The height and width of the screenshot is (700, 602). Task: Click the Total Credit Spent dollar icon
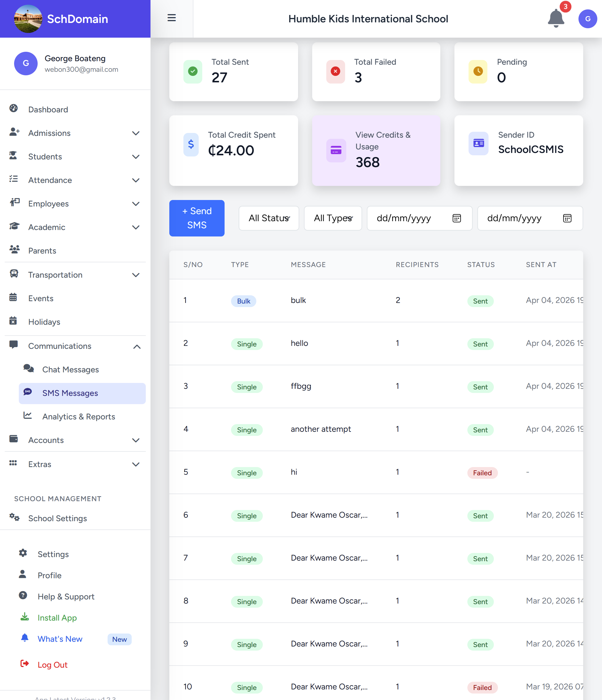[191, 144]
